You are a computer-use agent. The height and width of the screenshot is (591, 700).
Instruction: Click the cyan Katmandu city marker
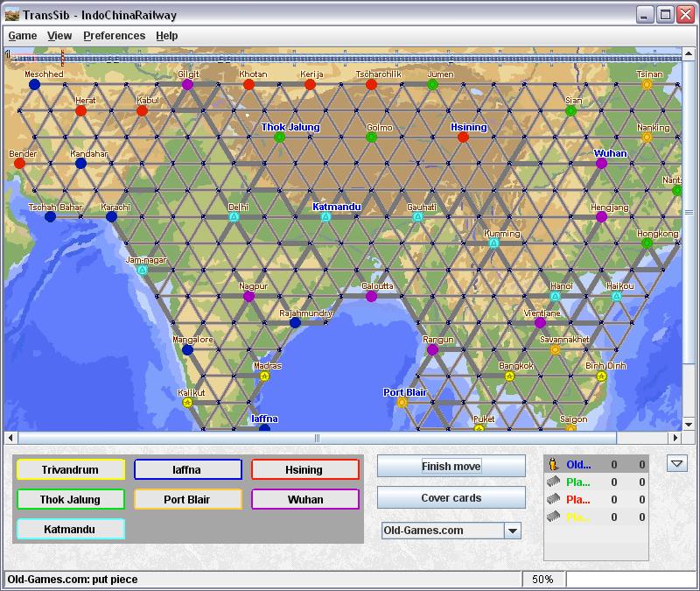click(325, 217)
